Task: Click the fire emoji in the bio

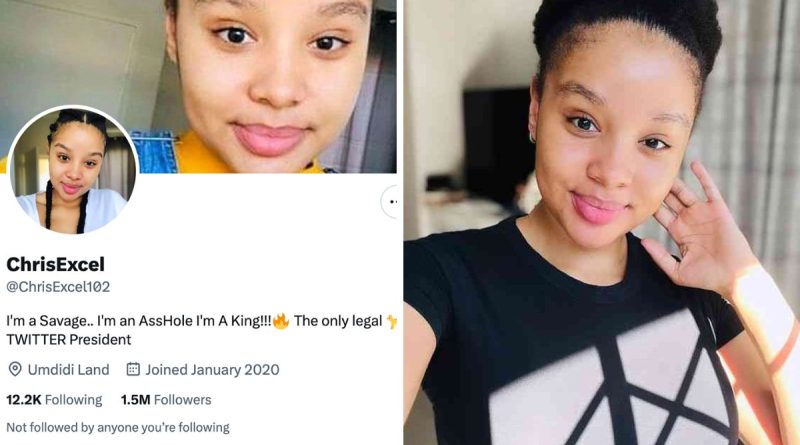Action: [281, 322]
